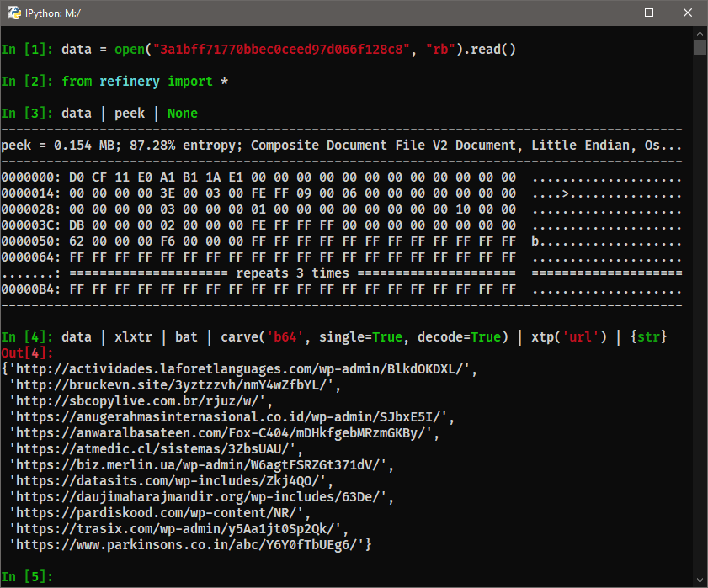This screenshot has height=588, width=708.
Task: Click the In [3]: prompt label
Action: pos(27,114)
